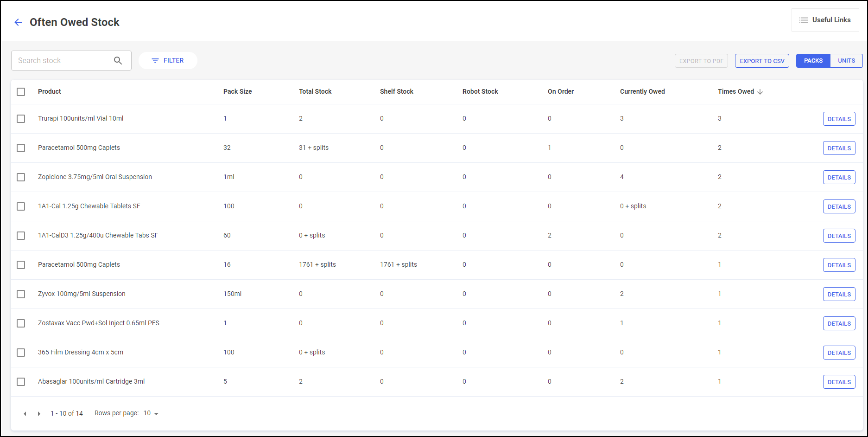Screen dimensions: 868x437
Task: Go to the next page of results
Action: [39, 414]
